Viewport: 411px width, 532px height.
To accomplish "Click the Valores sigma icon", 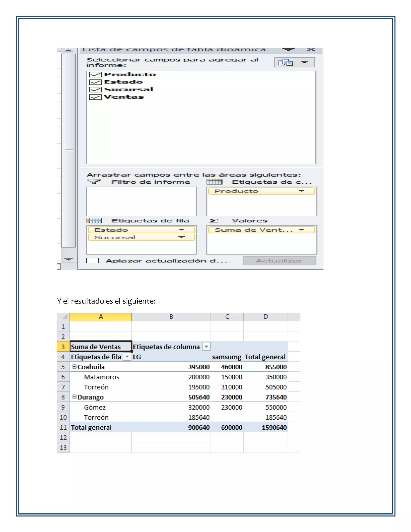I will pyautogui.click(x=214, y=221).
